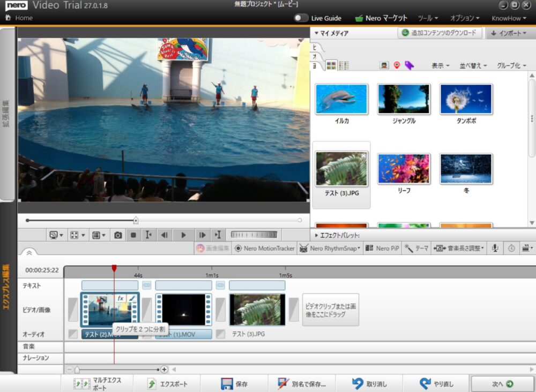Viewport: 536px width, 392px height.
Task: Click the clock duration icon
Action: point(511,248)
